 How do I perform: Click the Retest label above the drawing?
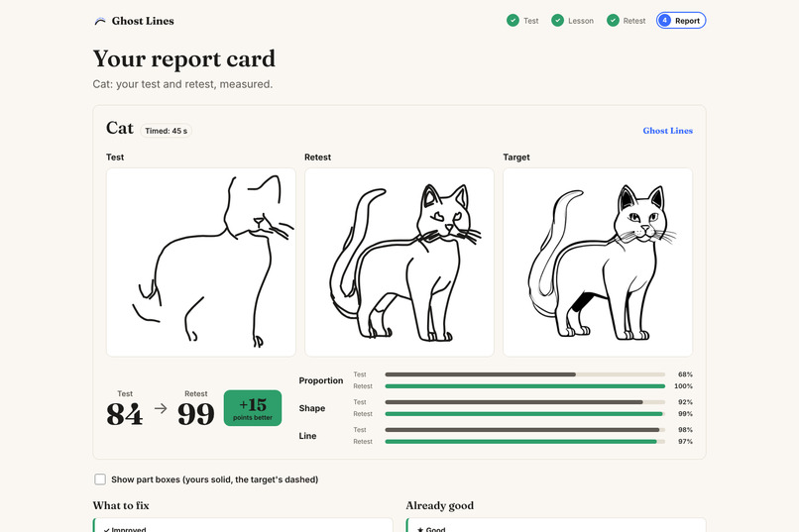[317, 158]
